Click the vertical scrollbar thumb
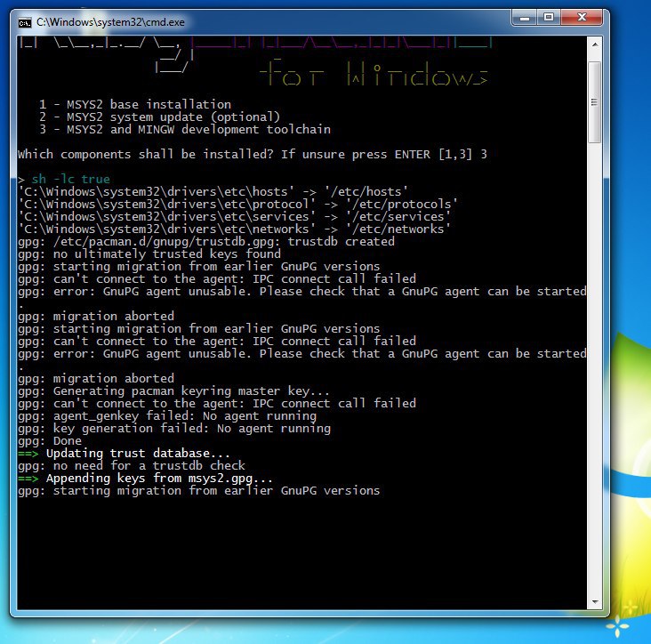The image size is (651, 644). point(595,102)
